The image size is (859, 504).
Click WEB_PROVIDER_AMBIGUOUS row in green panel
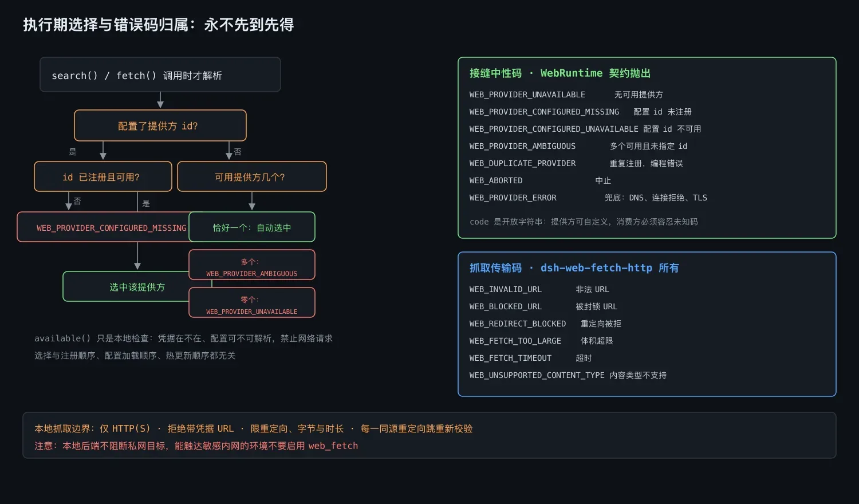click(578, 146)
